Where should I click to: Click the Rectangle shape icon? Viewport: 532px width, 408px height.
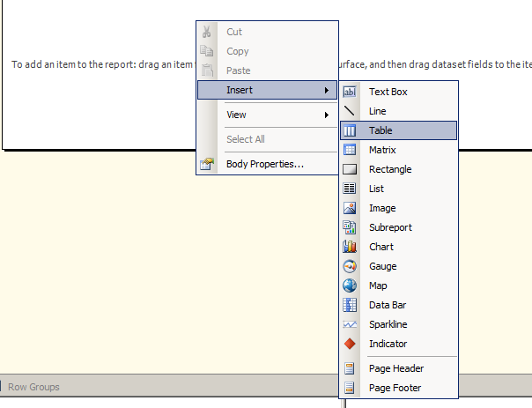tap(350, 169)
